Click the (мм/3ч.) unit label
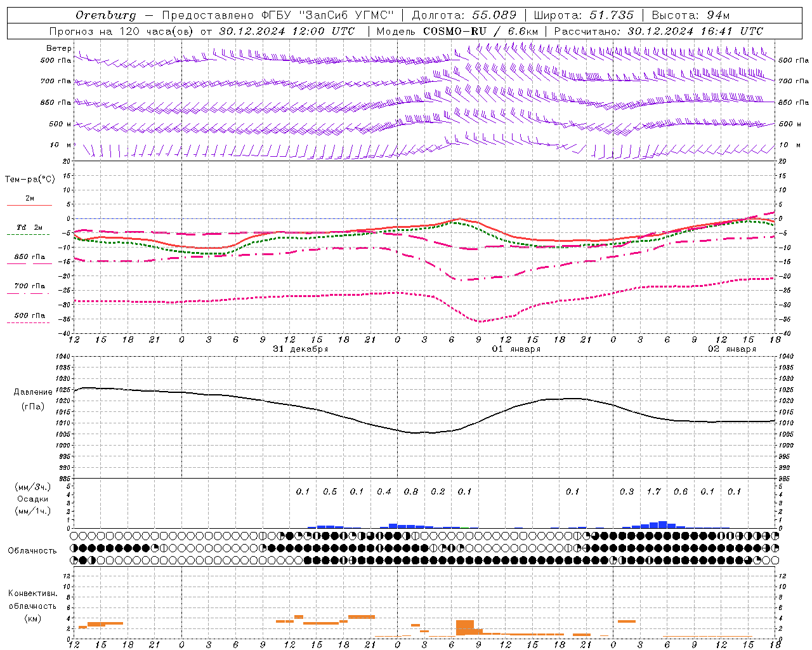 click(33, 487)
